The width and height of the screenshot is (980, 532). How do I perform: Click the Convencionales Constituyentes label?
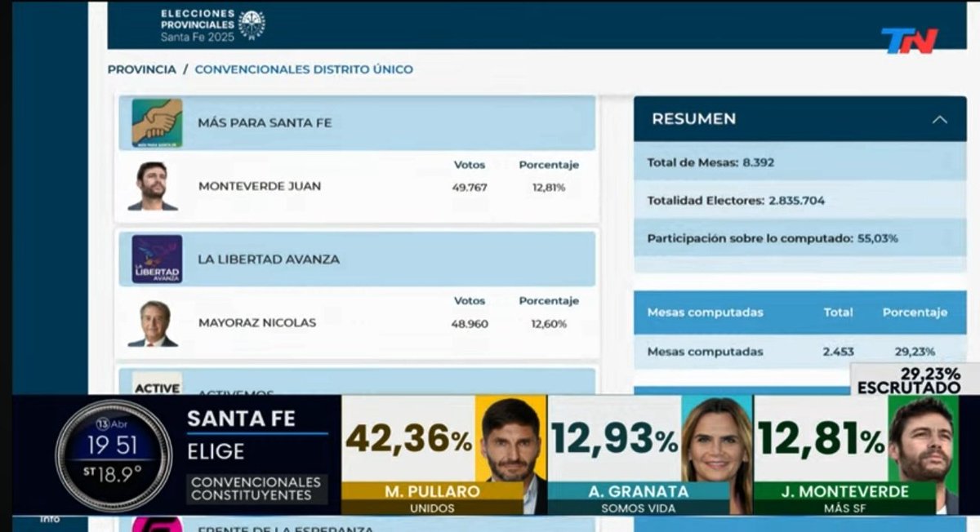tap(256, 488)
